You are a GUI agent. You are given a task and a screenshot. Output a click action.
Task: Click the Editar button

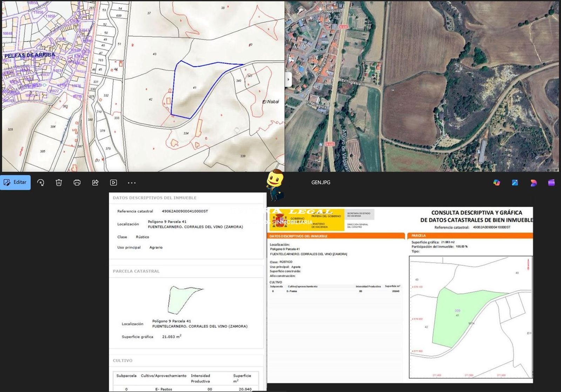click(x=15, y=183)
